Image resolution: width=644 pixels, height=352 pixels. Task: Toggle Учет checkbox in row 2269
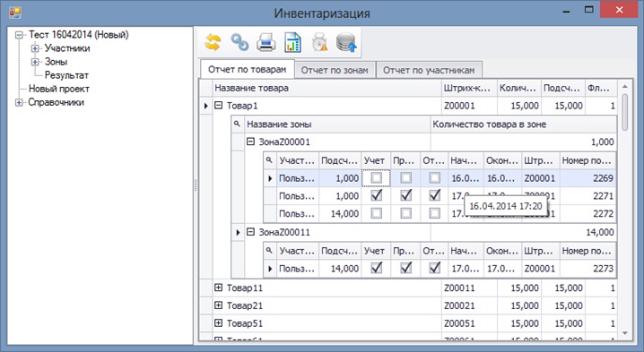click(376, 177)
